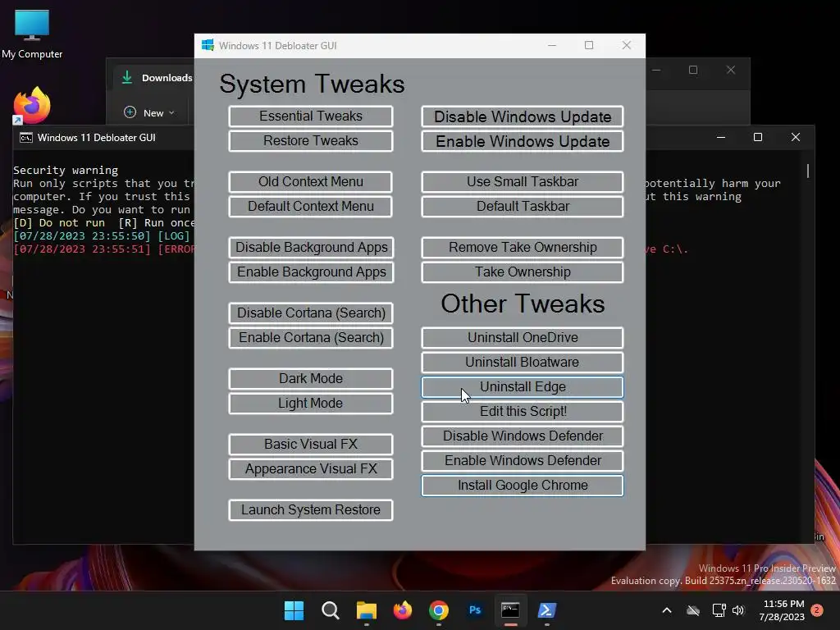Restore the Default Context Menu

311,206
